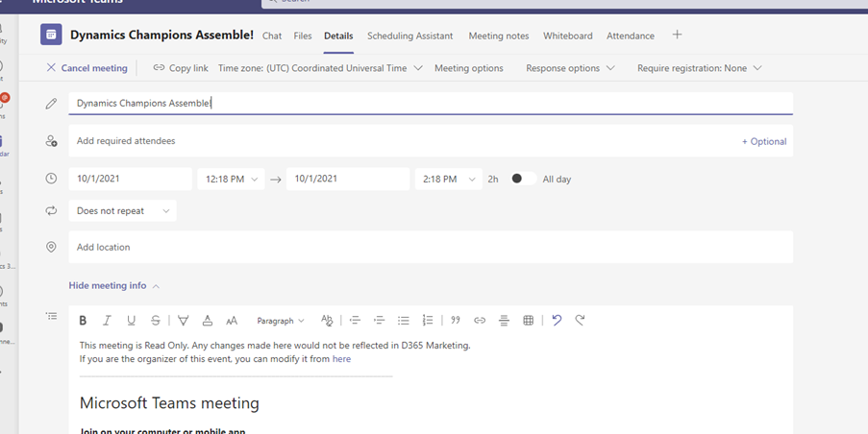Switch to the Files tab
This screenshot has height=434, width=868.
pos(303,36)
